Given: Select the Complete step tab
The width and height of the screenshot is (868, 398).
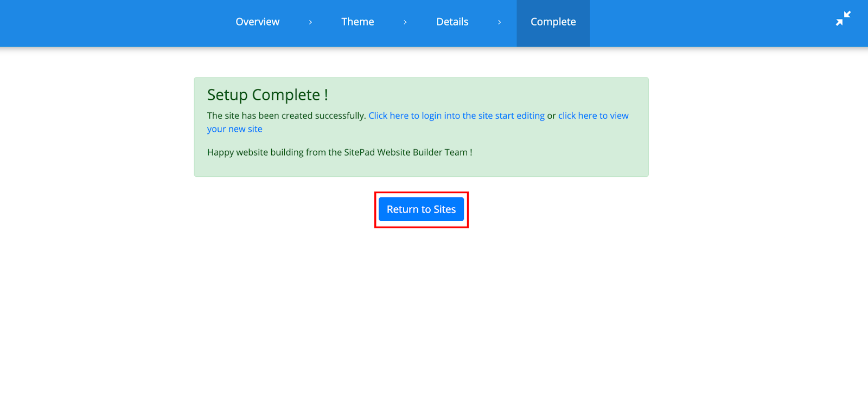Looking at the screenshot, I should click(553, 22).
